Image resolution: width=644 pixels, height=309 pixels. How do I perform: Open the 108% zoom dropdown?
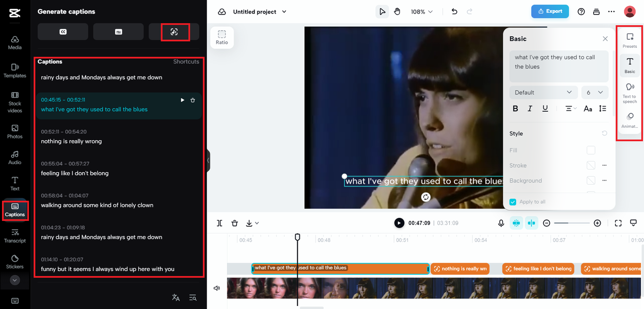click(x=422, y=12)
